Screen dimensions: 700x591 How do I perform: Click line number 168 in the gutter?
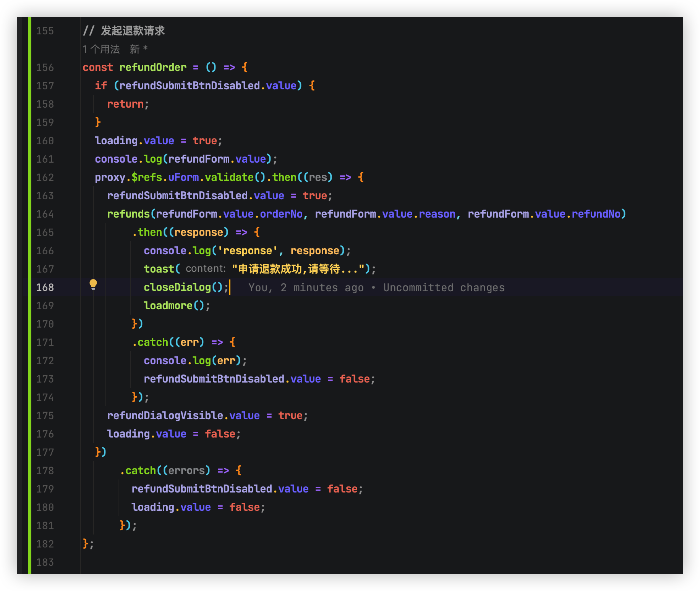[45, 287]
